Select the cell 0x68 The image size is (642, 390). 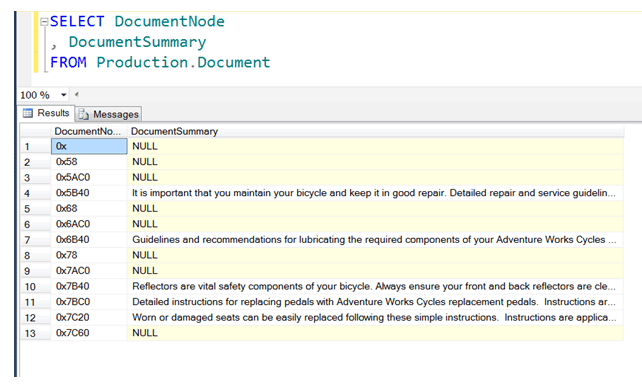(89, 208)
